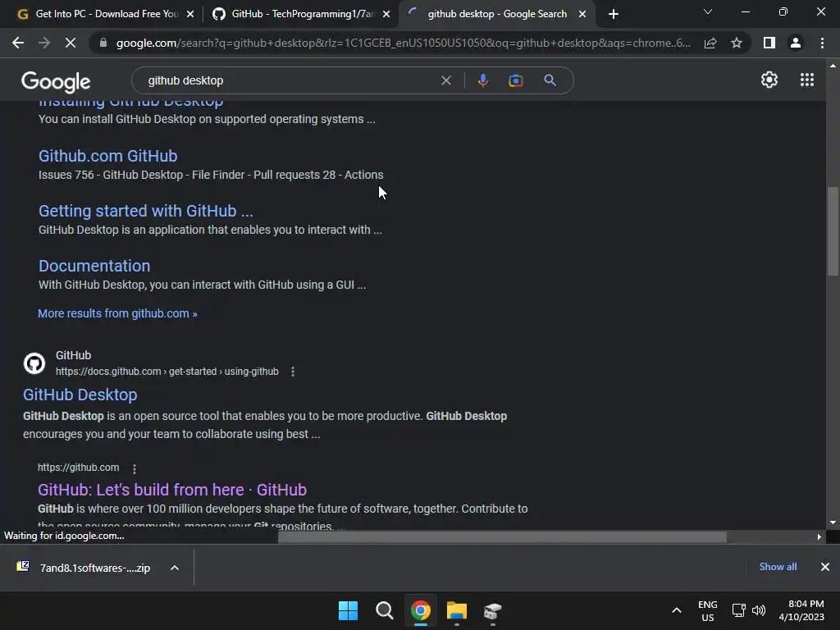
Task: Open the Chrome side panel
Action: (769, 43)
